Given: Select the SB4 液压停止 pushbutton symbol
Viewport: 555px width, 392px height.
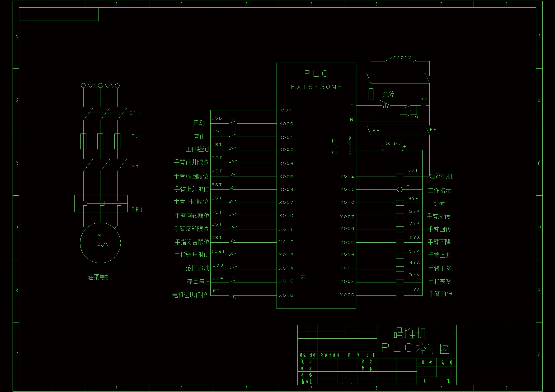Looking at the screenshot, I should [x=233, y=280].
